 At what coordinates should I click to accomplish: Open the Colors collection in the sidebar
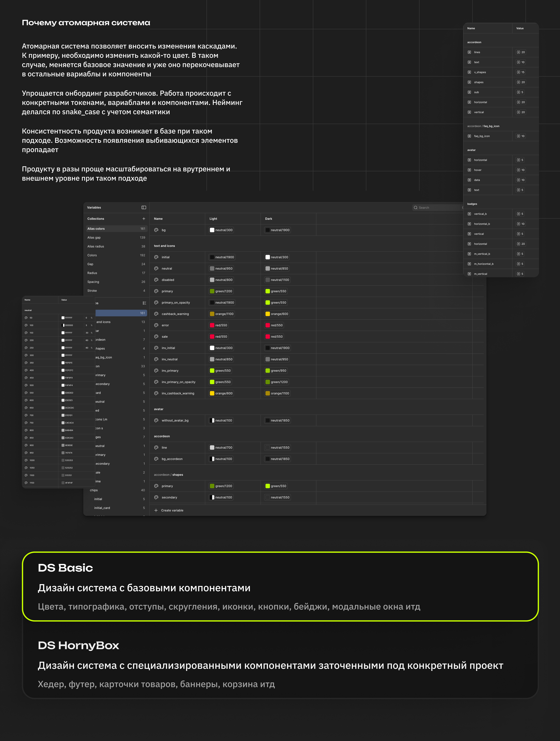92,255
